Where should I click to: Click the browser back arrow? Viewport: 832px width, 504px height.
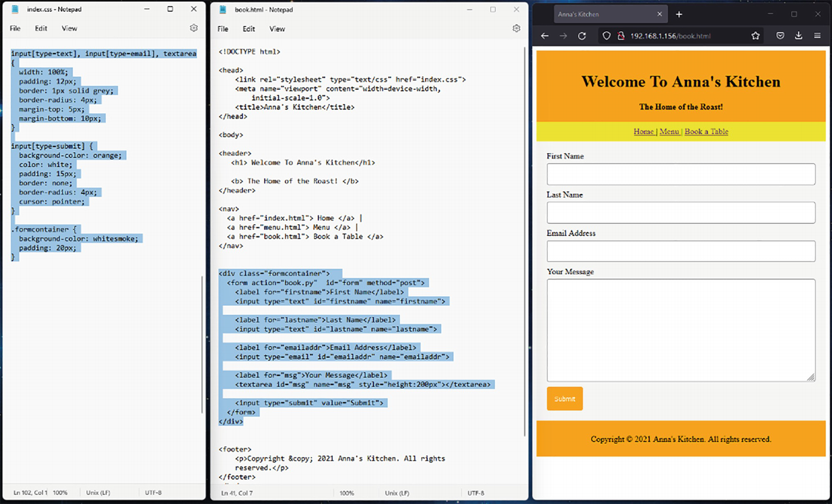click(545, 36)
